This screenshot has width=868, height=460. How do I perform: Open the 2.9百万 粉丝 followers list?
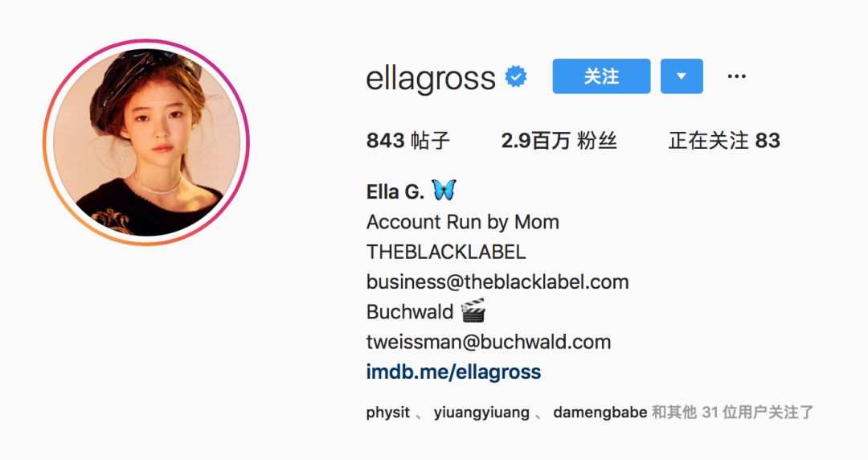(559, 141)
